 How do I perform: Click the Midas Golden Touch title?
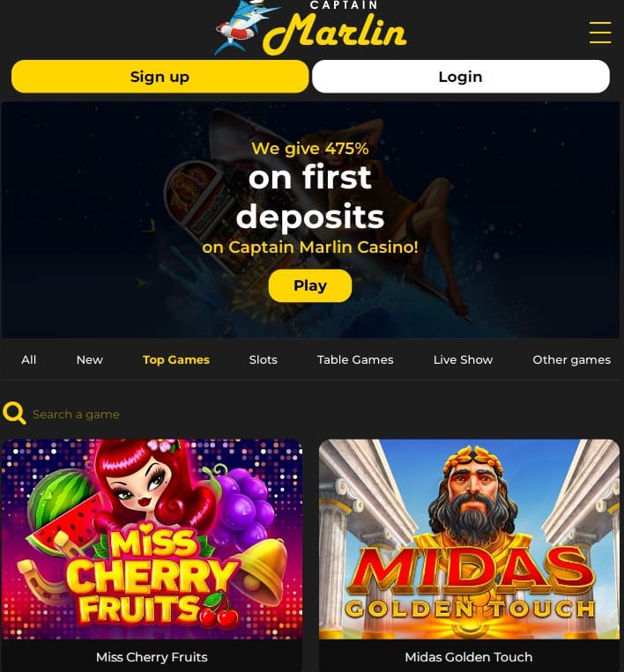click(469, 656)
